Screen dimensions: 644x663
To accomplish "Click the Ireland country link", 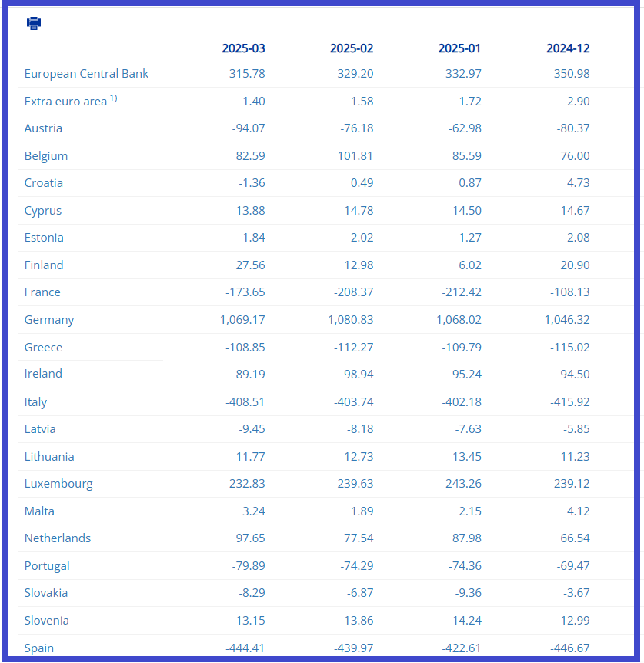I will pyautogui.click(x=43, y=374).
